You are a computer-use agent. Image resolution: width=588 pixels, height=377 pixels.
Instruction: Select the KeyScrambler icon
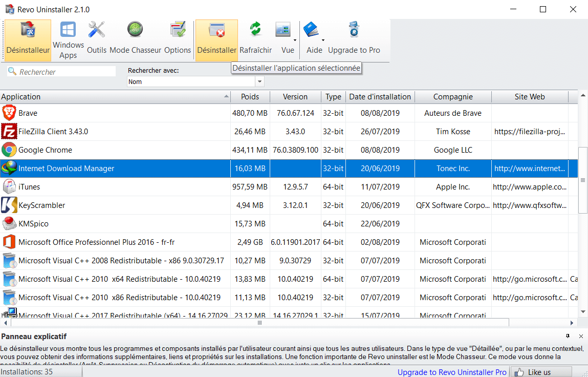[x=9, y=205]
